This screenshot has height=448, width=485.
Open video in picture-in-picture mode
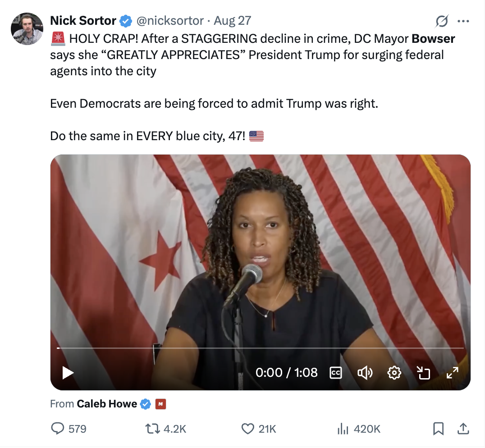[x=423, y=373]
